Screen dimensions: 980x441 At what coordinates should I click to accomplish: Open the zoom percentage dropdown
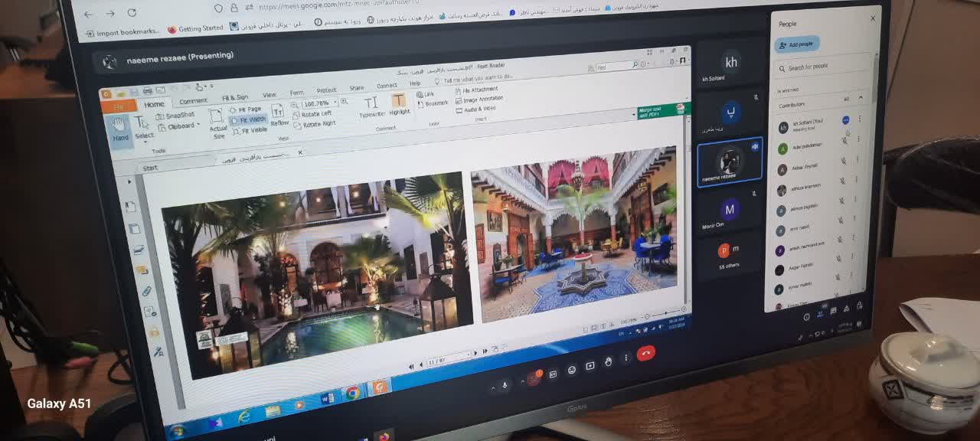pyautogui.click(x=335, y=102)
